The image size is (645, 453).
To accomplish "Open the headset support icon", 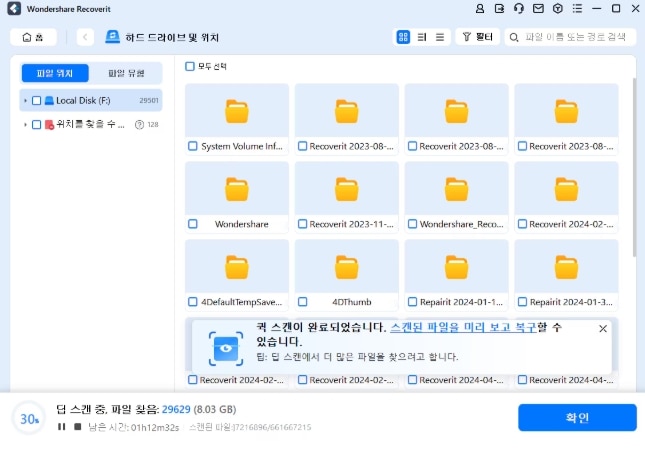I will pyautogui.click(x=519, y=9).
